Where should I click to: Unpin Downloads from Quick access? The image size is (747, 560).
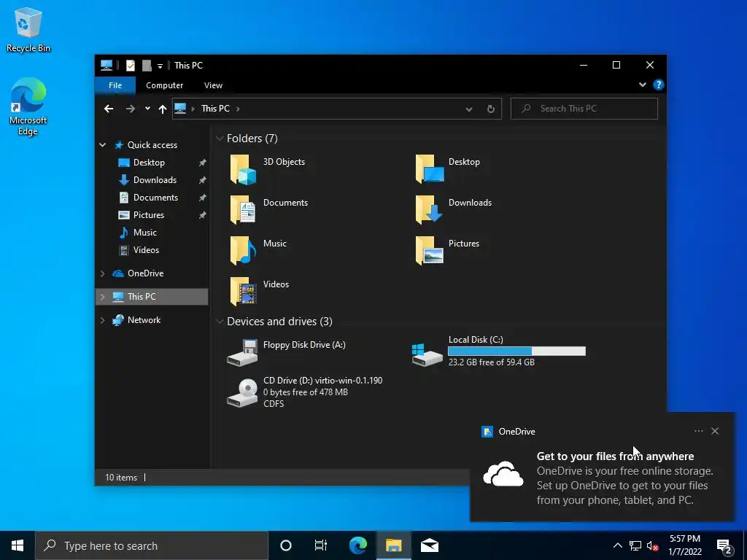point(203,180)
